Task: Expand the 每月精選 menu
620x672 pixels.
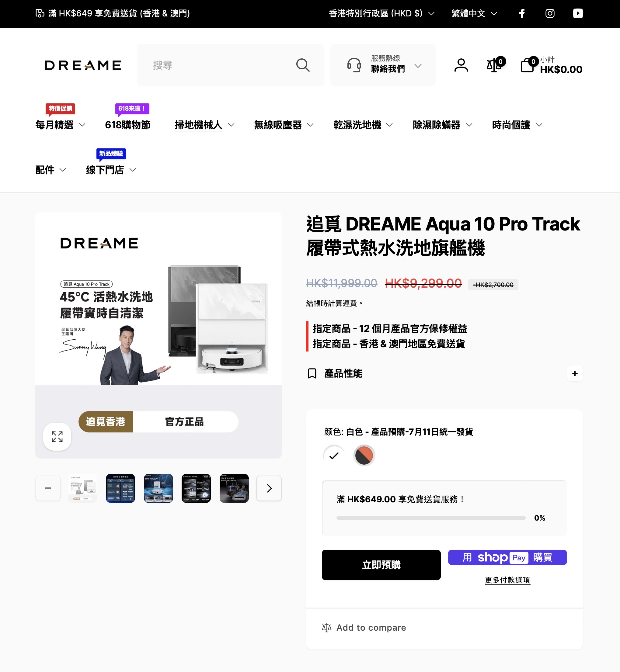Action: point(61,125)
